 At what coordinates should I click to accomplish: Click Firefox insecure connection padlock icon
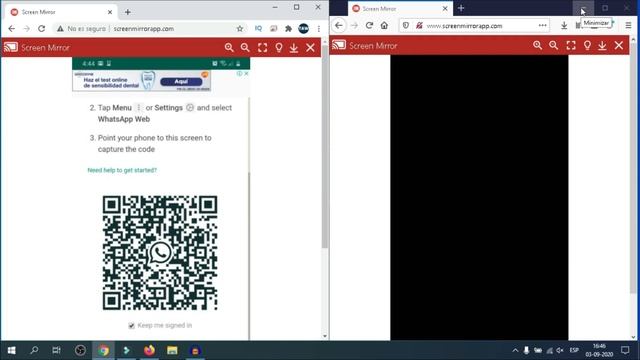(419, 25)
